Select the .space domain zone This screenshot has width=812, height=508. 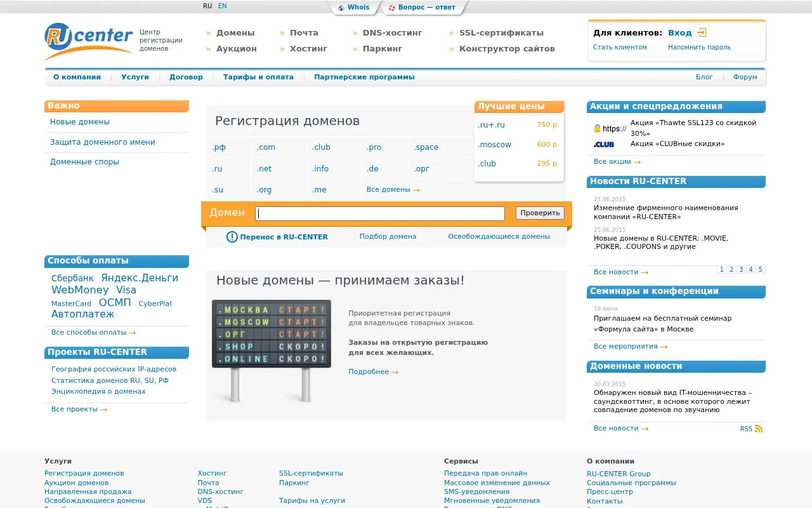[x=426, y=147]
